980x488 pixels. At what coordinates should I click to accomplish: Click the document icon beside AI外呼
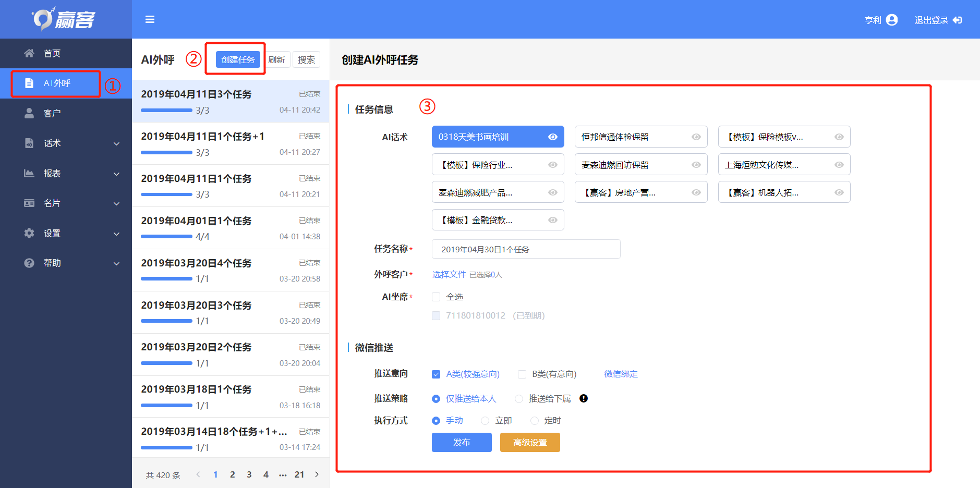point(29,83)
